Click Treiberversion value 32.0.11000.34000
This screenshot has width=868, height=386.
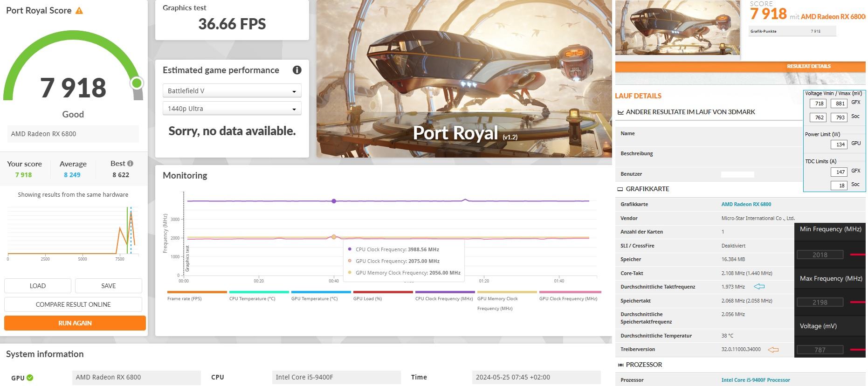pos(741,349)
